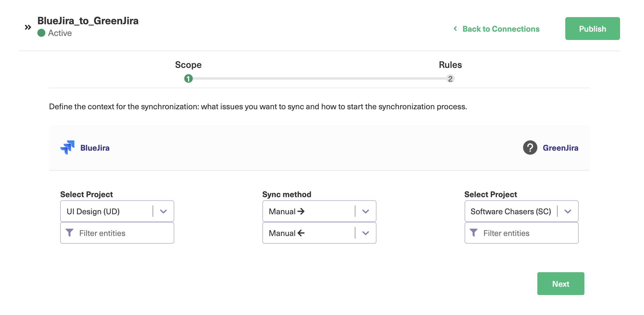The image size is (644, 315).
Task: Click the Next button
Action: point(561,284)
